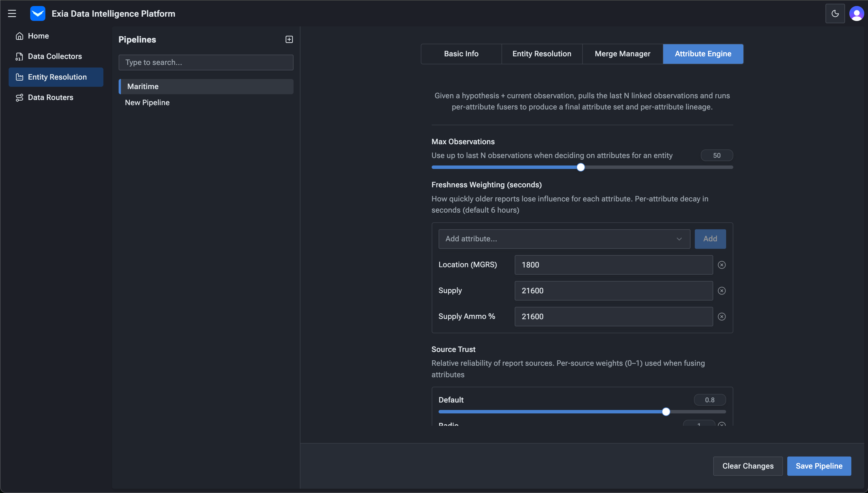Click Clear Changes button
The width and height of the screenshot is (868, 493).
pos(748,466)
